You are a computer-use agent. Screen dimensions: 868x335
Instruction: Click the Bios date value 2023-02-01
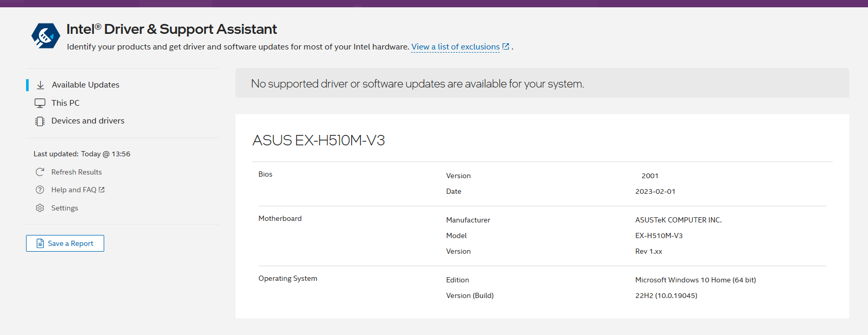pyautogui.click(x=655, y=191)
